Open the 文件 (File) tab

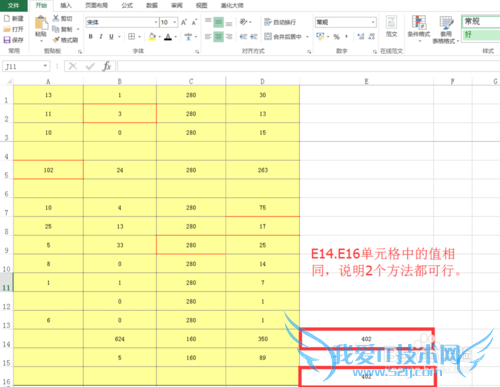(14, 5)
